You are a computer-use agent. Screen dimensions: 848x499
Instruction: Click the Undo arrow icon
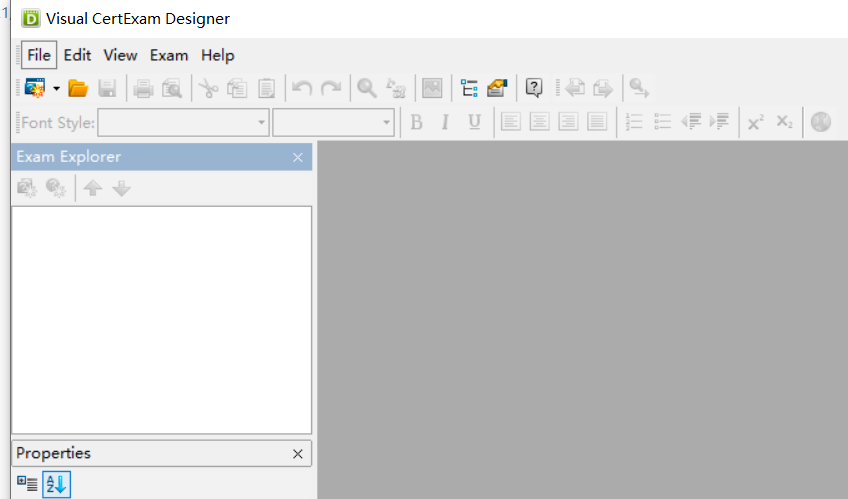click(302, 88)
